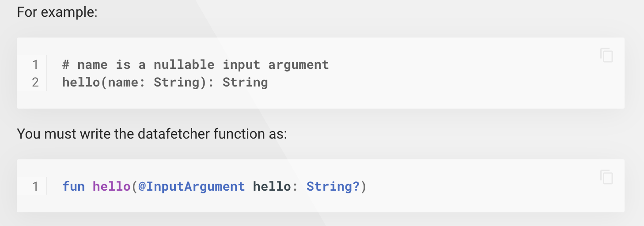The width and height of the screenshot is (644, 226).
Task: Click the purple "hello" function name
Action: point(112,186)
